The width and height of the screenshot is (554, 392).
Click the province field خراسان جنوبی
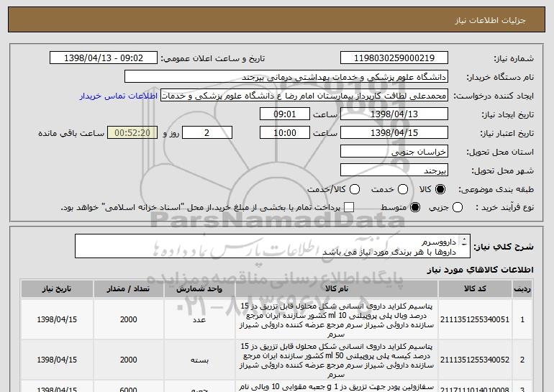tap(394, 152)
